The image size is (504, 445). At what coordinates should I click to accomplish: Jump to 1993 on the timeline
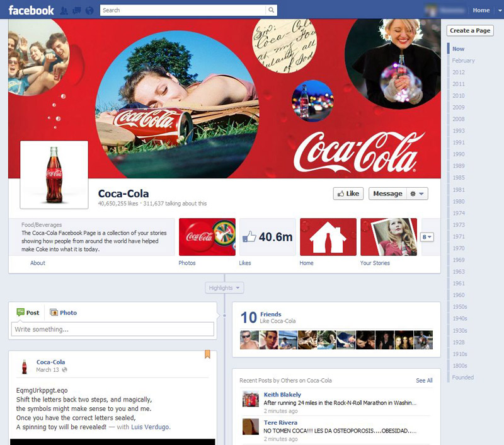(x=459, y=131)
